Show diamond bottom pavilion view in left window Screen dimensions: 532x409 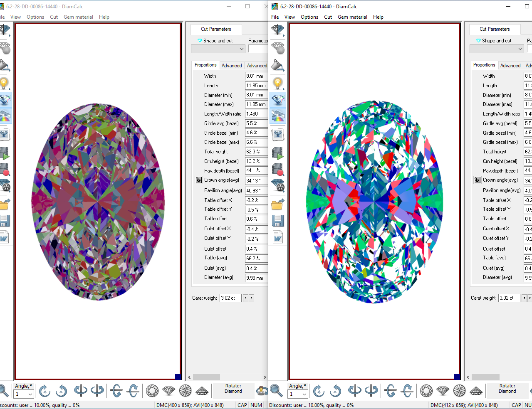185,391
